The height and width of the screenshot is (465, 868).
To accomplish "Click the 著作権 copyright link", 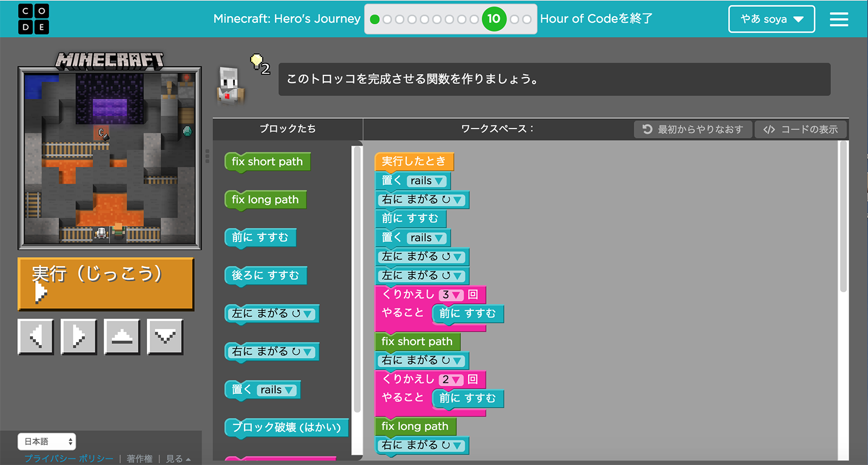I will 139,458.
